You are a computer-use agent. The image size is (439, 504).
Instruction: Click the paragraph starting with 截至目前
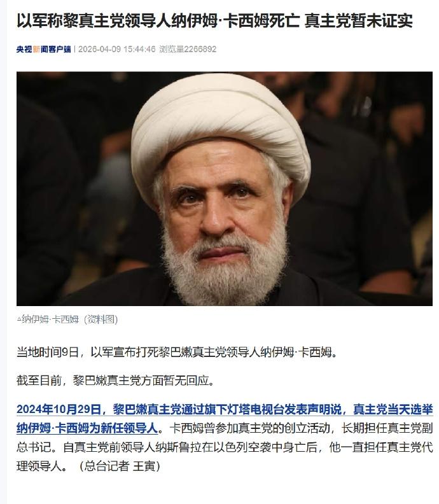coord(115,381)
